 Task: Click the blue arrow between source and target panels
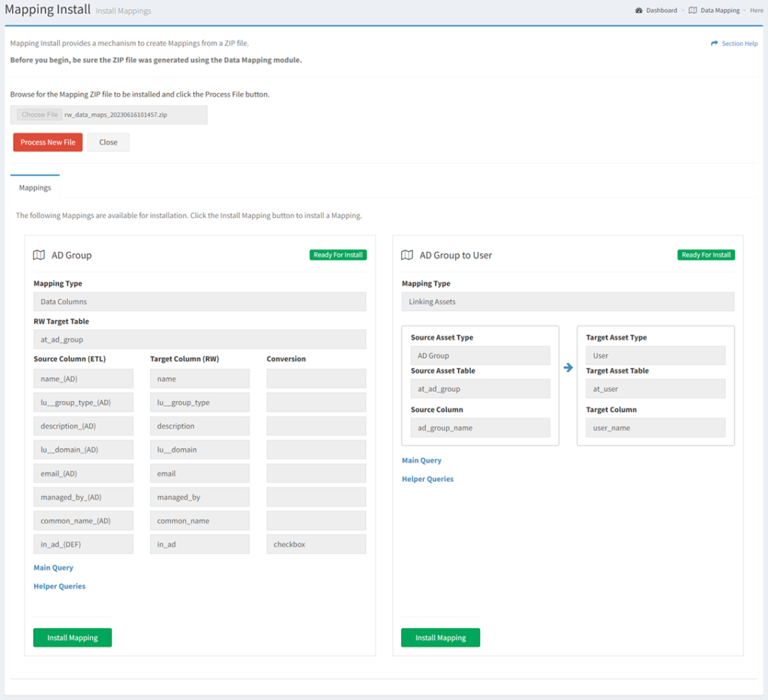click(x=568, y=366)
